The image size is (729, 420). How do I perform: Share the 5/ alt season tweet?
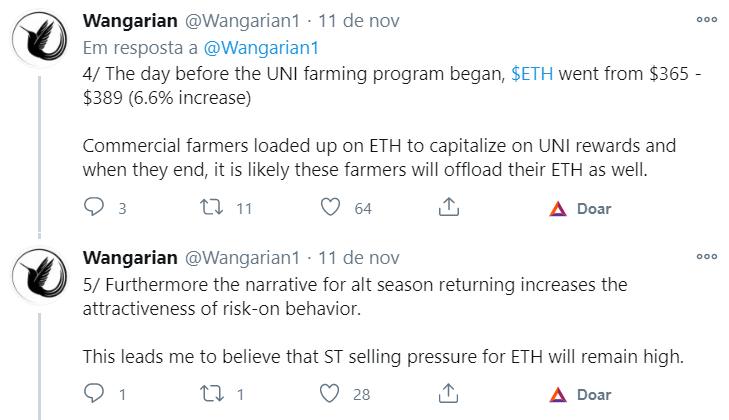click(x=448, y=393)
